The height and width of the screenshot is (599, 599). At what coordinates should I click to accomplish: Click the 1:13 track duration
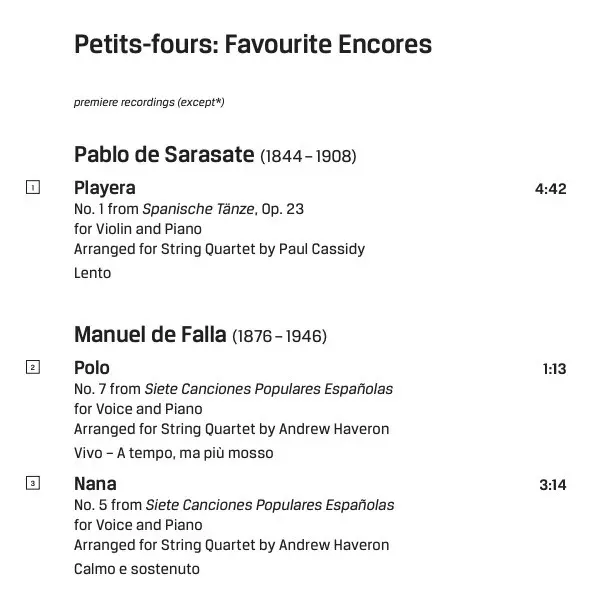[x=554, y=369]
